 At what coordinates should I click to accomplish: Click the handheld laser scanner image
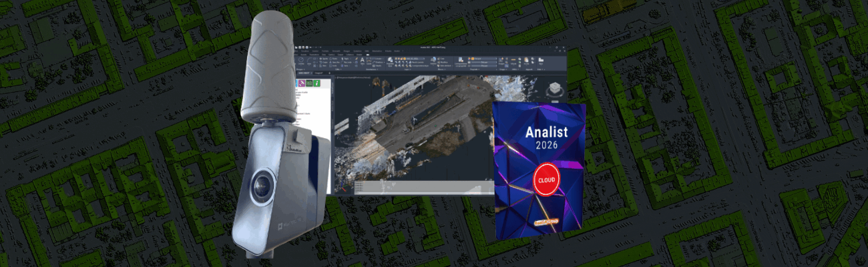coord(282,133)
